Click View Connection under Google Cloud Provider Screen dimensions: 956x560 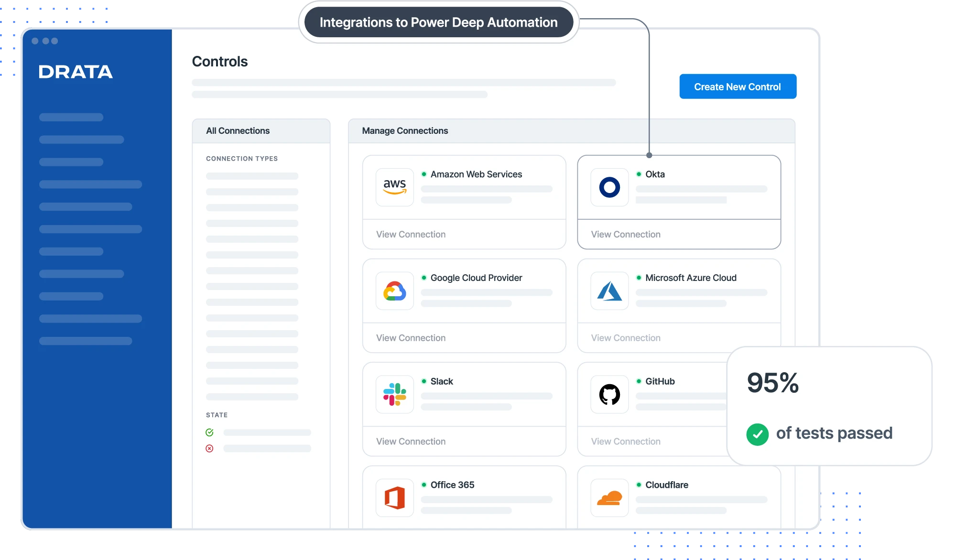pyautogui.click(x=411, y=338)
